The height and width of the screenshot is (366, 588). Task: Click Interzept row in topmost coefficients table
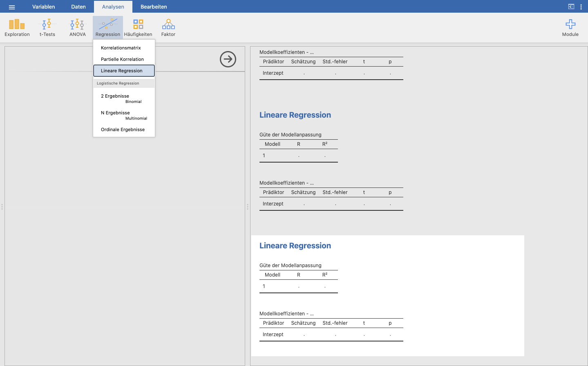[331, 73]
